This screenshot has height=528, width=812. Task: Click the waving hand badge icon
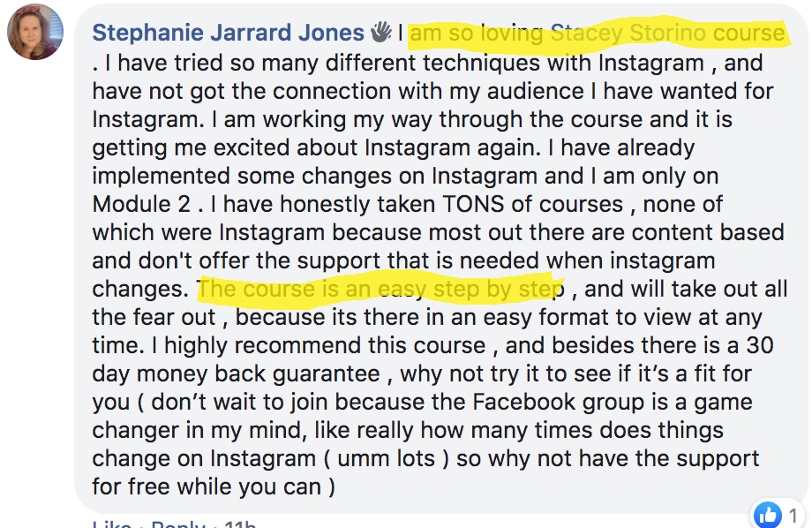point(381,32)
